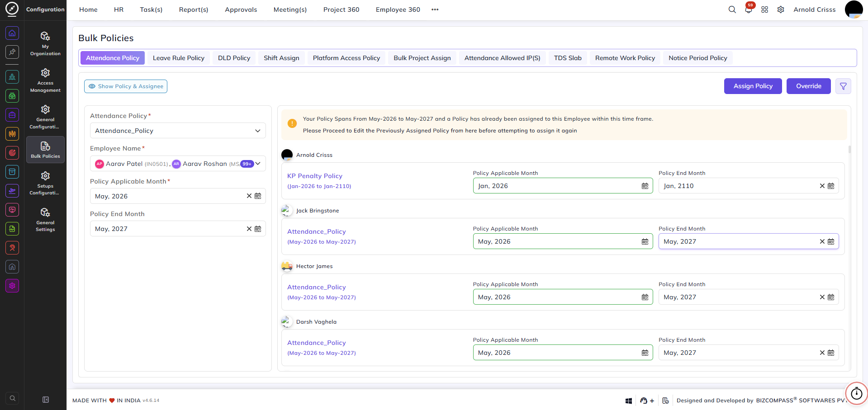Switch to TDS Slab tab

tap(568, 58)
